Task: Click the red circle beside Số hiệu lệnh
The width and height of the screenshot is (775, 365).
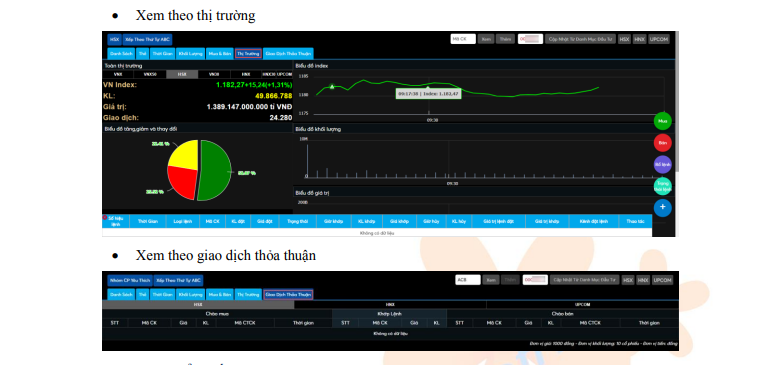Action: (x=105, y=217)
